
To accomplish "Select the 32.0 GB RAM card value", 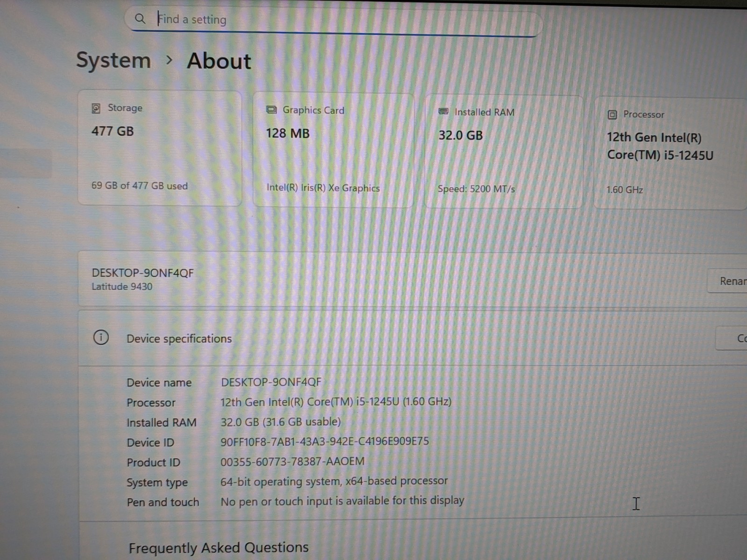I will coord(460,135).
